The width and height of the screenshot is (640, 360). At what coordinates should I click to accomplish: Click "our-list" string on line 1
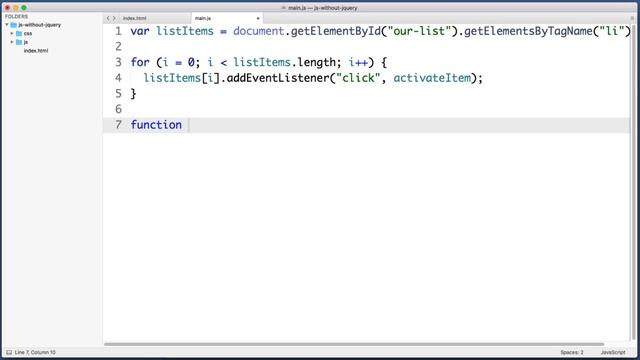[x=419, y=31]
